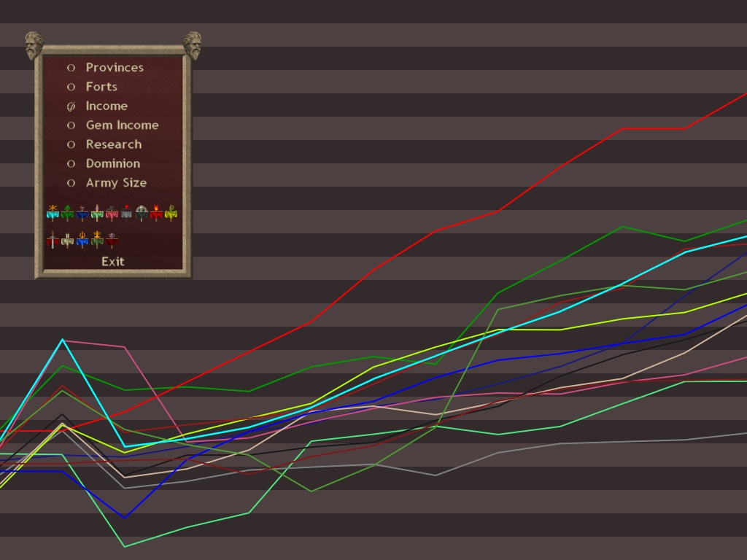Image resolution: width=747 pixels, height=560 pixels.
Task: Click the pink nation flag
Action: tap(112, 213)
